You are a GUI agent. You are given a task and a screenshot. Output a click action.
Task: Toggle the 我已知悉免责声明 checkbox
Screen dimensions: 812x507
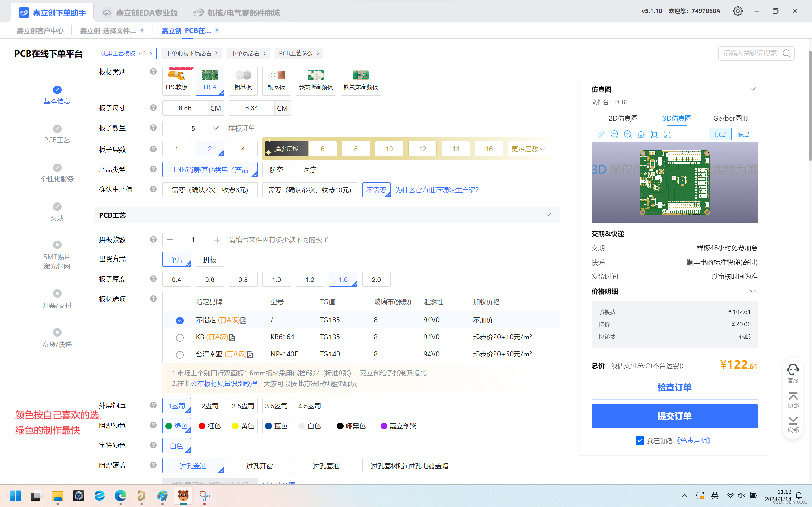click(639, 440)
